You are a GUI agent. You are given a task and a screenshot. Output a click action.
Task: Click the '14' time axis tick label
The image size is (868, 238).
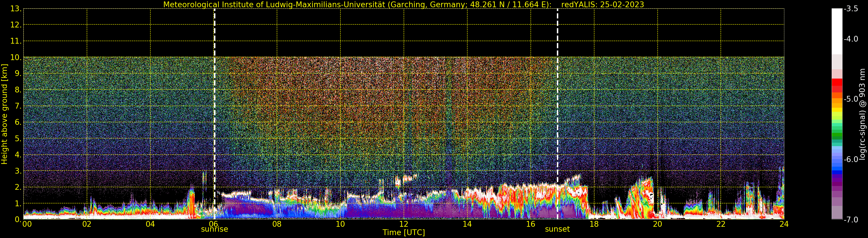pos(467,224)
